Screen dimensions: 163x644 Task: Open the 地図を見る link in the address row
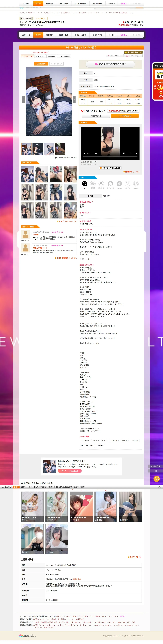(x=77, y=579)
